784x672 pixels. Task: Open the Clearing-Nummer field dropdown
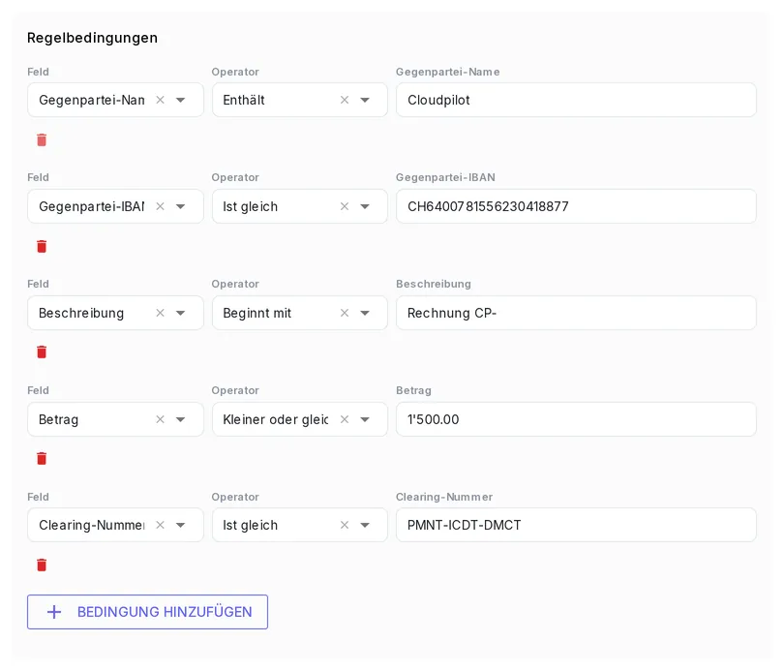(x=180, y=525)
